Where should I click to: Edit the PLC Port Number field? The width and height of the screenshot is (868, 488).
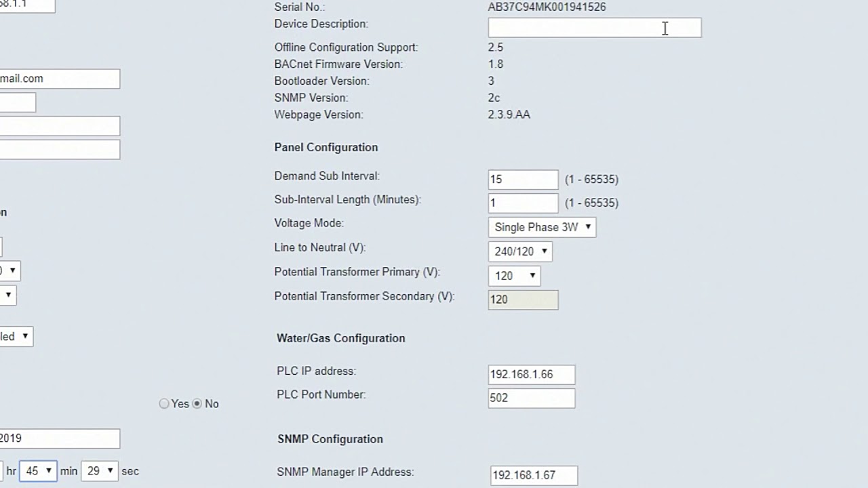click(532, 398)
